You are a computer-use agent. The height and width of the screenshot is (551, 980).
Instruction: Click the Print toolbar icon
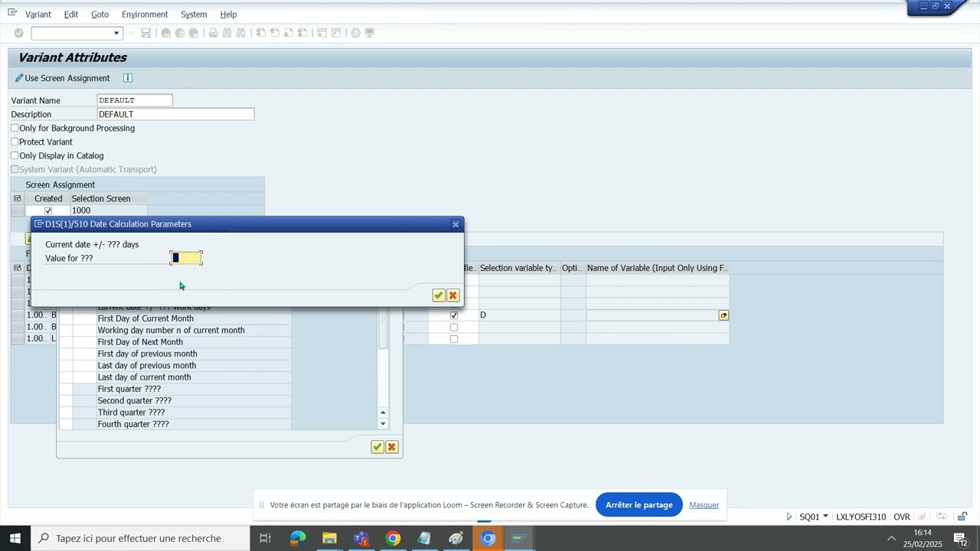(x=214, y=33)
